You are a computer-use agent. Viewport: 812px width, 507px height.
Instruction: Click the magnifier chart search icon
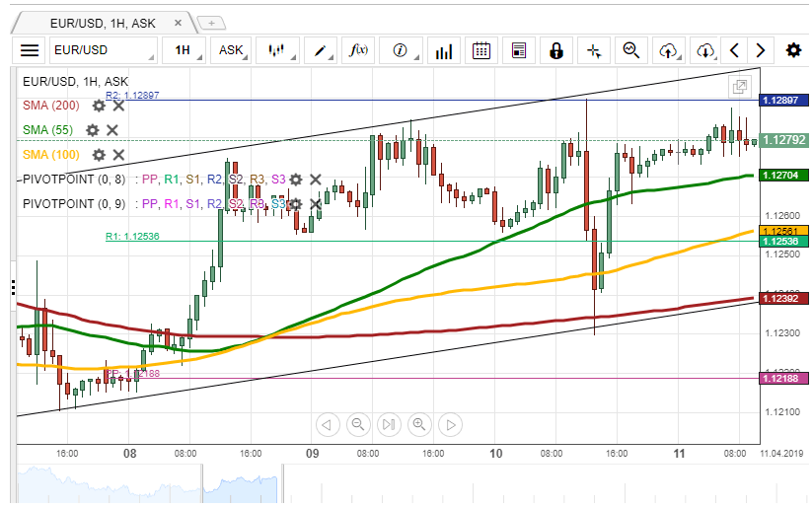(631, 50)
